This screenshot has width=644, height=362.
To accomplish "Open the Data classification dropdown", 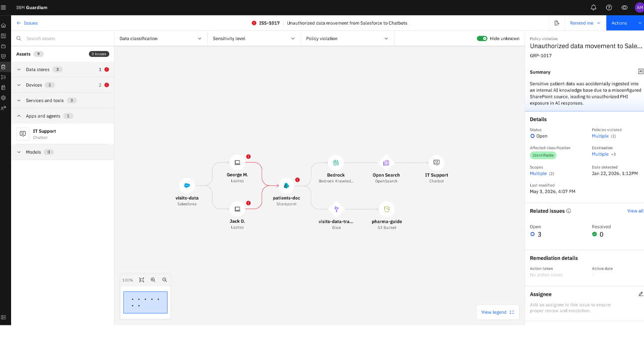I will (x=160, y=38).
